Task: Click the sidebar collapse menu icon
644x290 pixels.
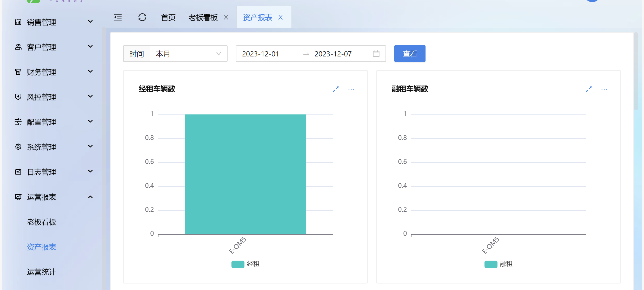Action: point(118,17)
